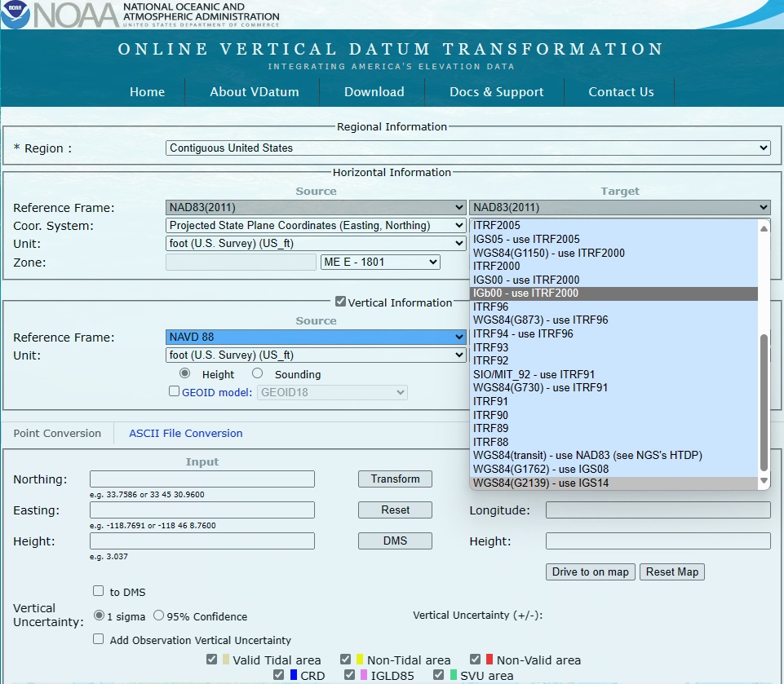Screen dimensions: 784x684
Task: Open horizontal Unit foot dropdown
Action: 316,243
